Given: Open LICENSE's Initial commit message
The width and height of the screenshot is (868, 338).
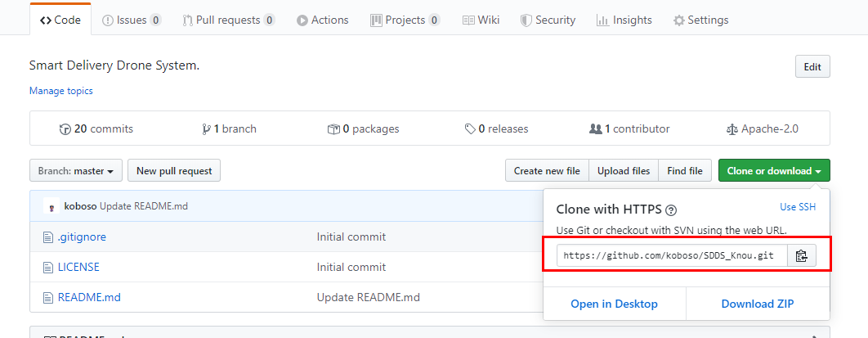Looking at the screenshot, I should [351, 267].
